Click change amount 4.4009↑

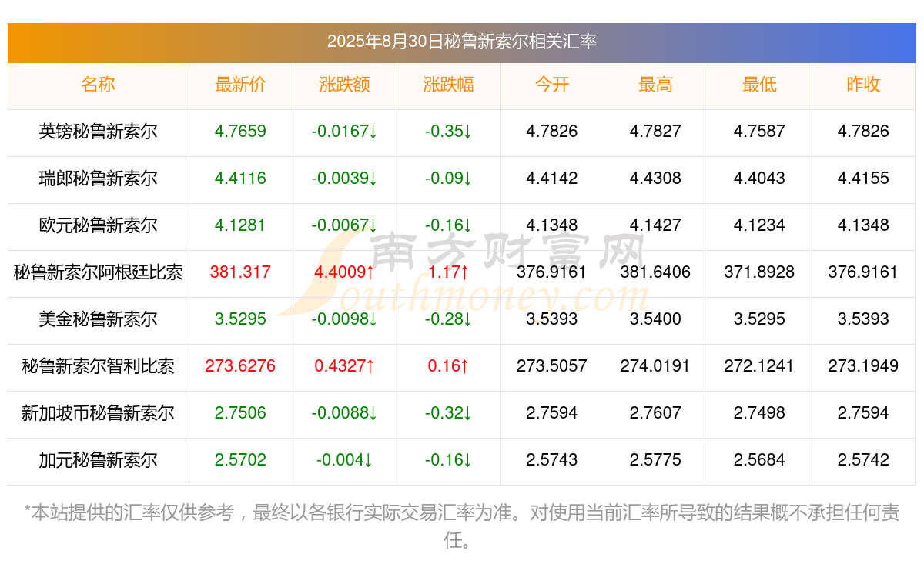pyautogui.click(x=345, y=272)
